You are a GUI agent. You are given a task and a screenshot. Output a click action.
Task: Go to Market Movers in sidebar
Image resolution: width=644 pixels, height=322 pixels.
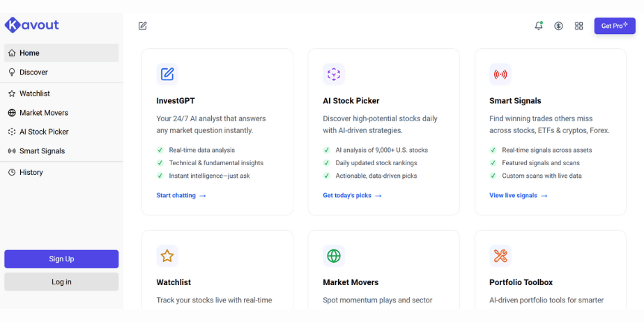[61, 112]
